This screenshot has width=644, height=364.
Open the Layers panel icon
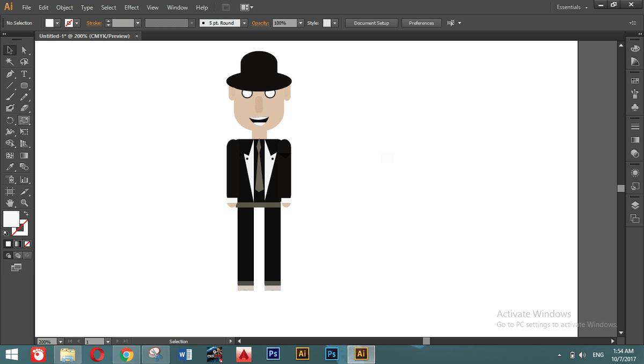tap(635, 205)
